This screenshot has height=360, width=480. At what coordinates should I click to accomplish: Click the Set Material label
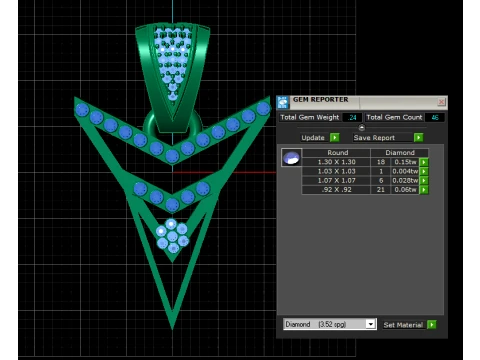[403, 325]
